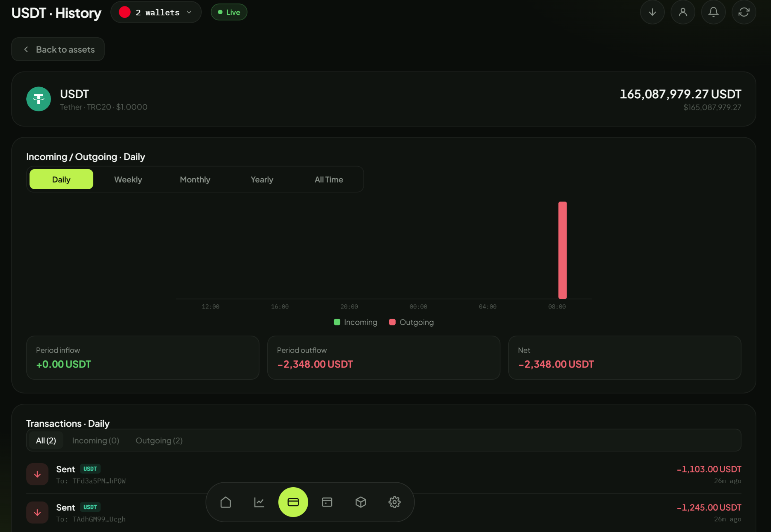The width and height of the screenshot is (771, 532).
Task: Toggle the Live status badge
Action: point(229,12)
